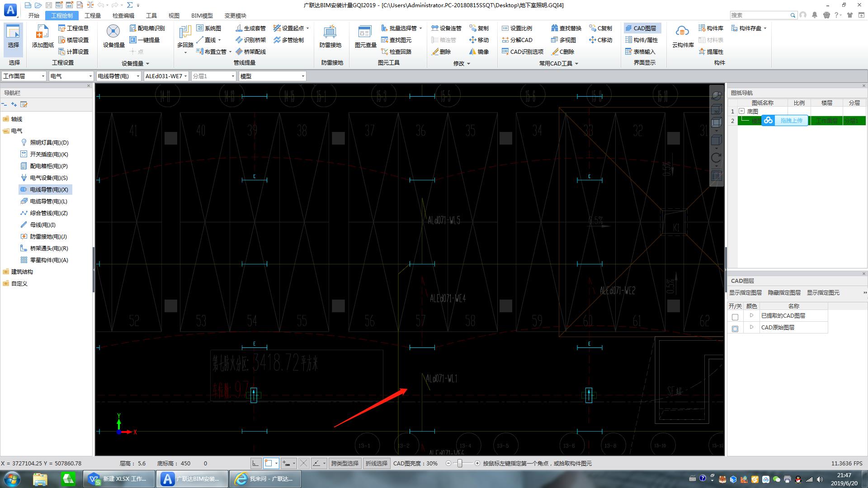Open 我来问 - 广联达 browser taskbar item
868x488 pixels.
pos(265,479)
